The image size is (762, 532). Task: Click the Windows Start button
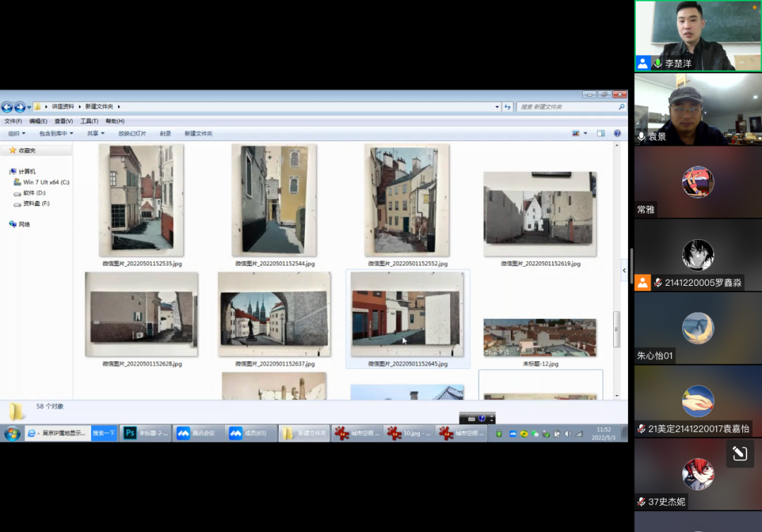12,433
